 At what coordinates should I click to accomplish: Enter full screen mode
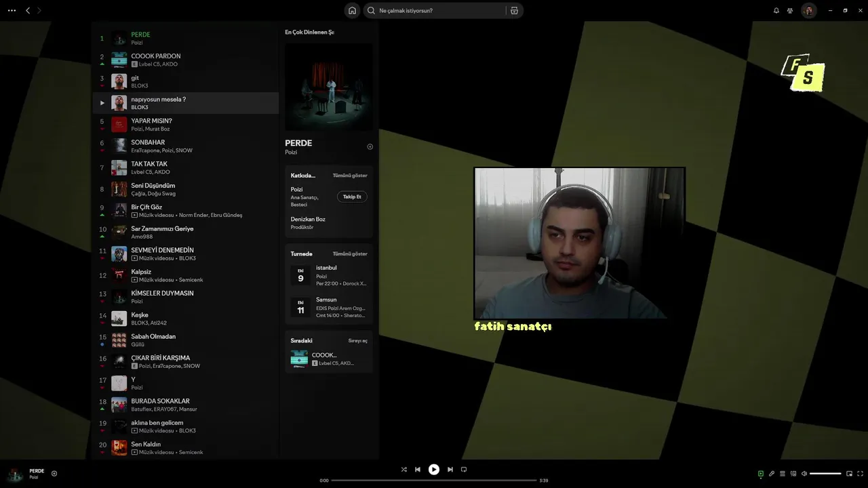(861, 474)
